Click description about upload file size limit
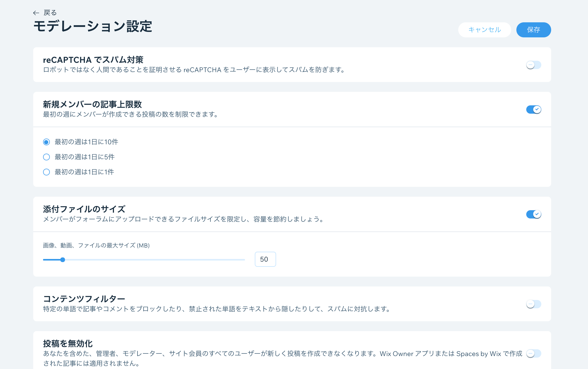 click(184, 219)
